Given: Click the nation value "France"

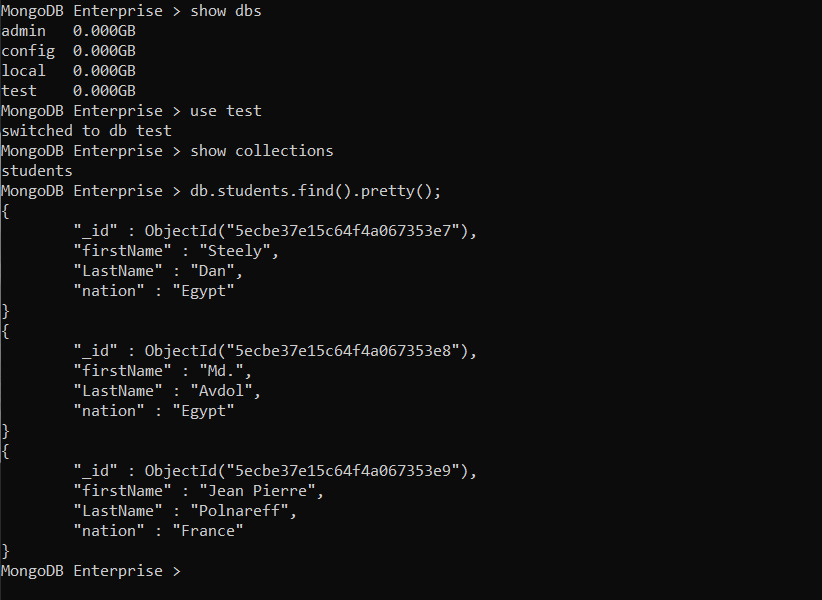Looking at the screenshot, I should [208, 531].
